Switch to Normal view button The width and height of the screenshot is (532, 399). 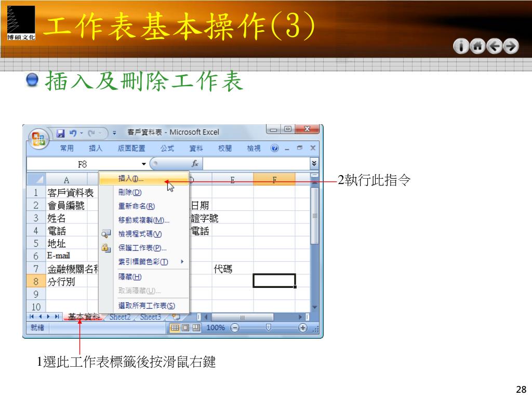tap(175, 328)
